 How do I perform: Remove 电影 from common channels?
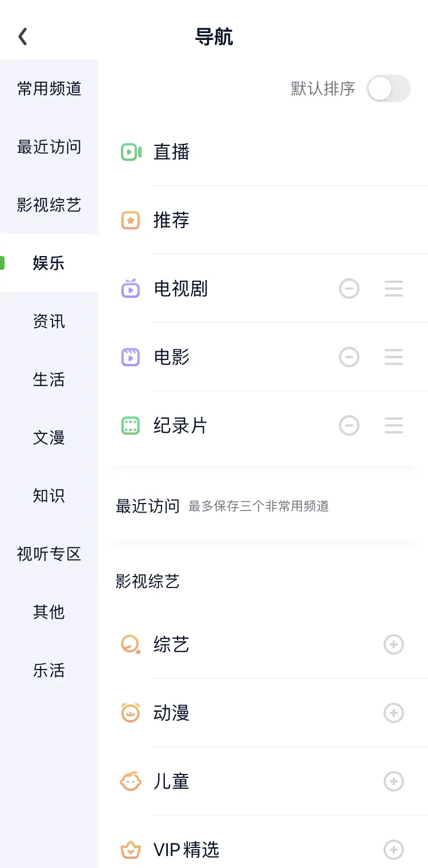349,357
